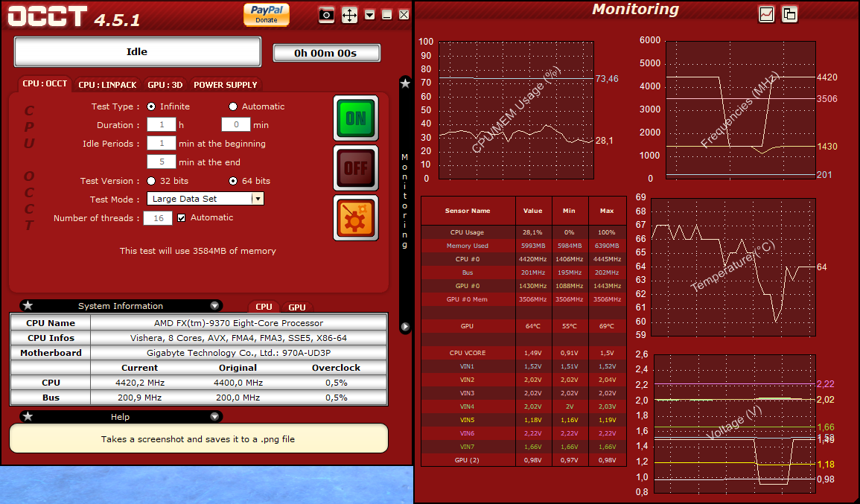Select the VIN5 sensor row
This screenshot has width=860, height=504.
523,420
